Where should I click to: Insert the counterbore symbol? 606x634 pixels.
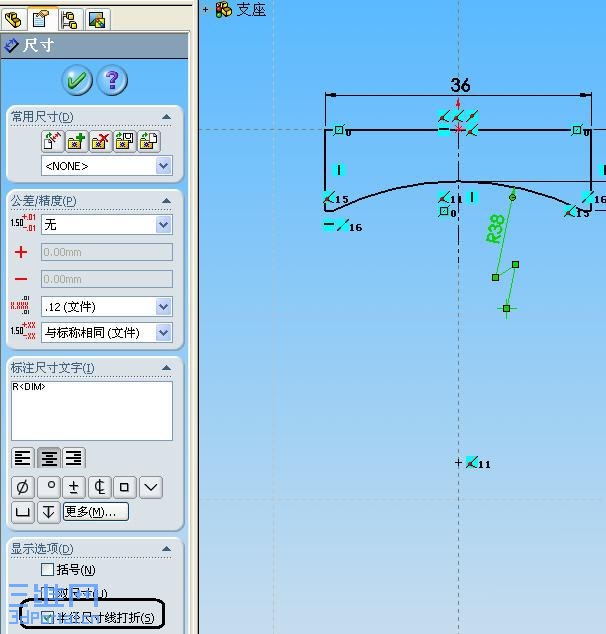click(x=23, y=512)
